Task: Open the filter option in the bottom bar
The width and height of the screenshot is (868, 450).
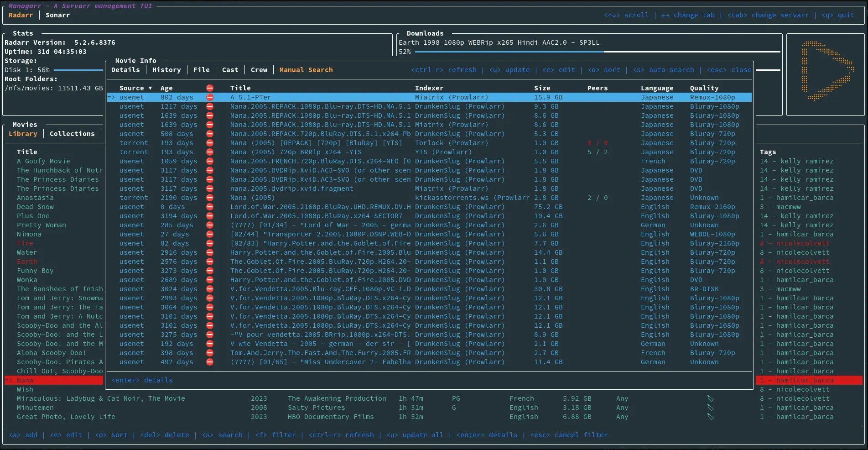Action: [275, 435]
